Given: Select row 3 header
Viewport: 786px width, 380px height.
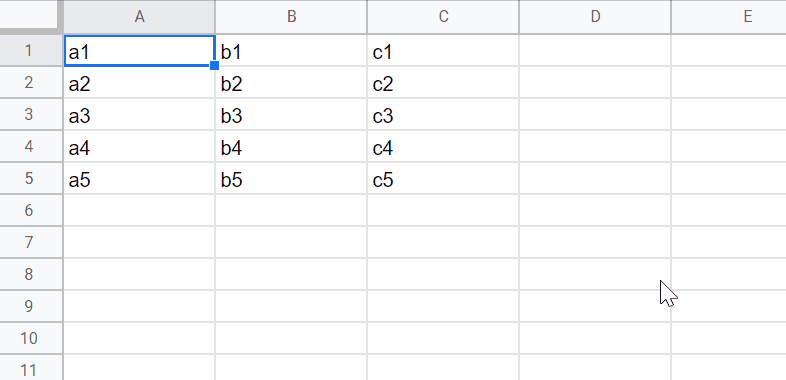Looking at the screenshot, I should [31, 115].
